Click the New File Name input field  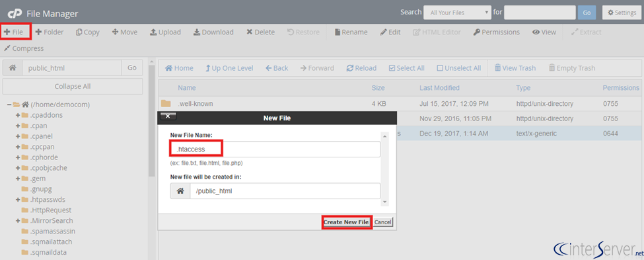pos(275,149)
